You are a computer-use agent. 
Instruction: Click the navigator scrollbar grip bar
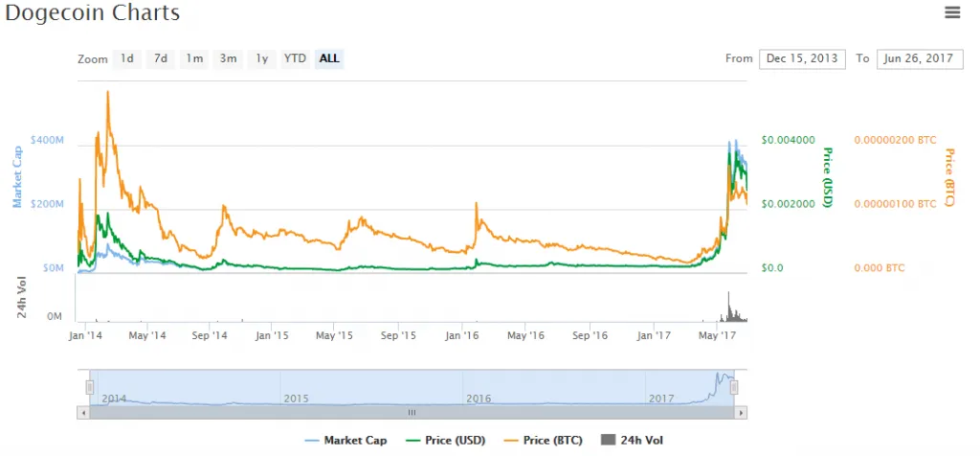click(412, 413)
